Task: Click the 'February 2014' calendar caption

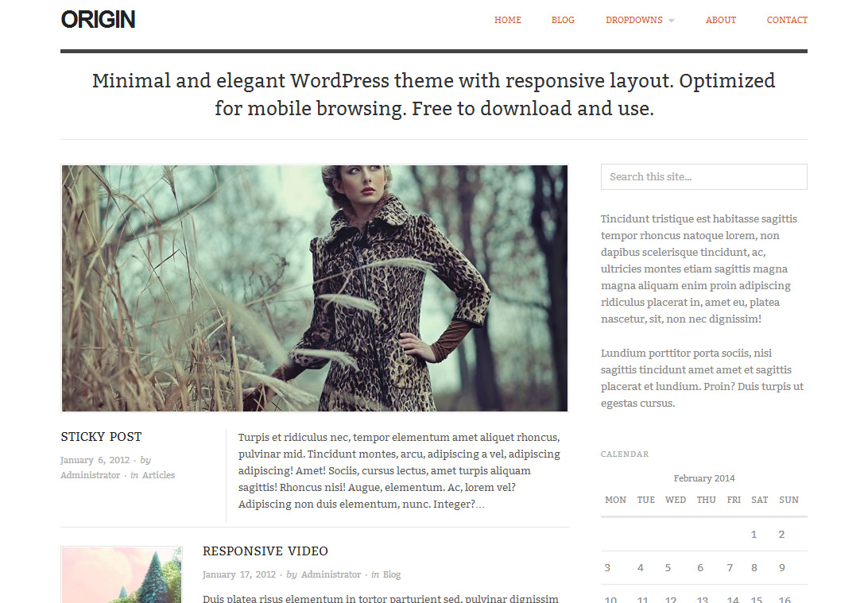Action: (704, 478)
